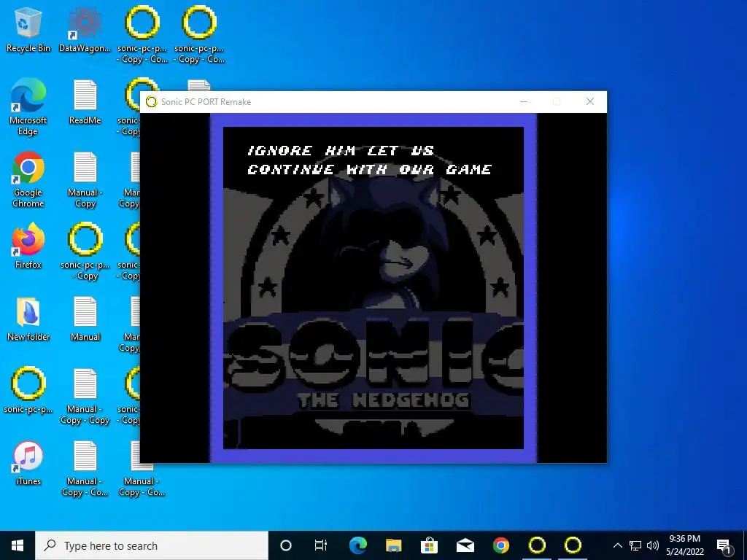Click the SONIC logo in the game screen
This screenshot has height=560, width=747.
[373, 353]
